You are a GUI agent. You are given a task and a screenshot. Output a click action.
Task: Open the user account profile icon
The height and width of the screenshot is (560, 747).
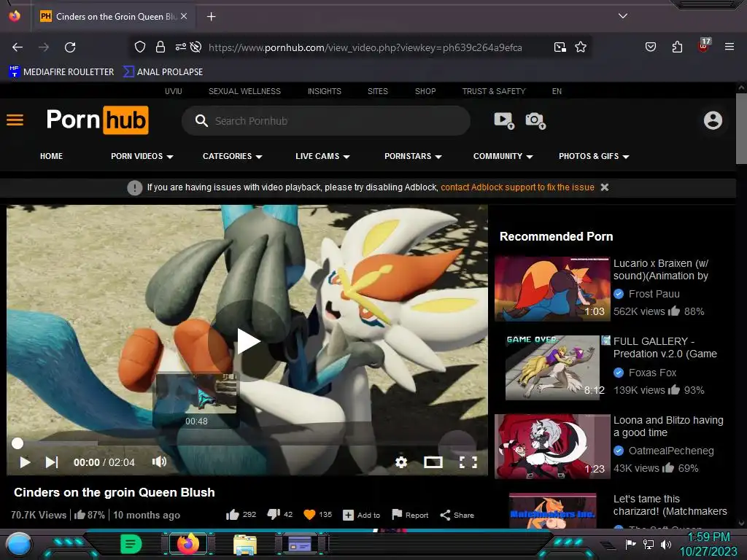coord(713,120)
